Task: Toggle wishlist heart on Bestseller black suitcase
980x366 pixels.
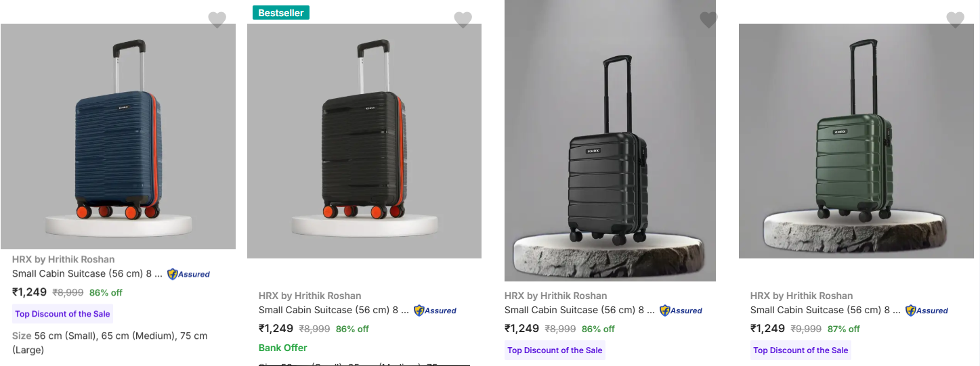Action: (463, 20)
